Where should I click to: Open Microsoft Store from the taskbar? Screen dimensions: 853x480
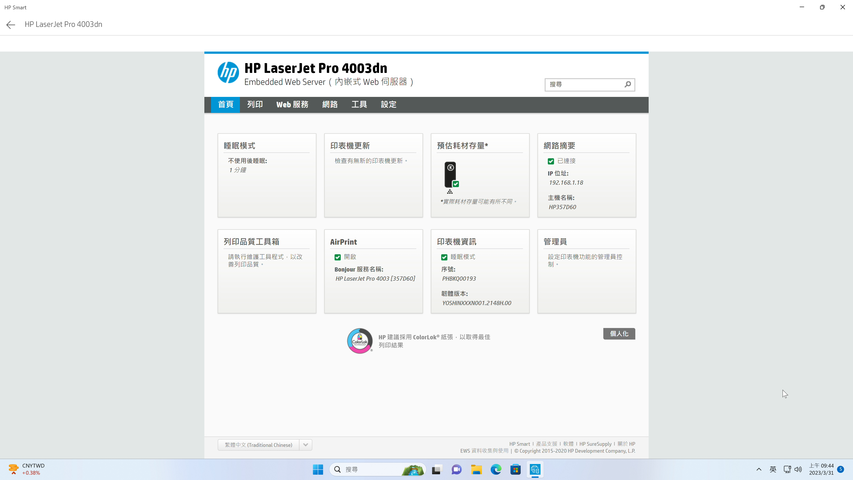click(515, 469)
